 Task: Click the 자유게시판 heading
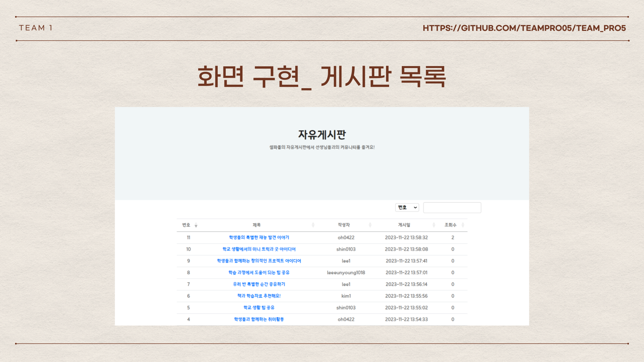click(x=322, y=135)
